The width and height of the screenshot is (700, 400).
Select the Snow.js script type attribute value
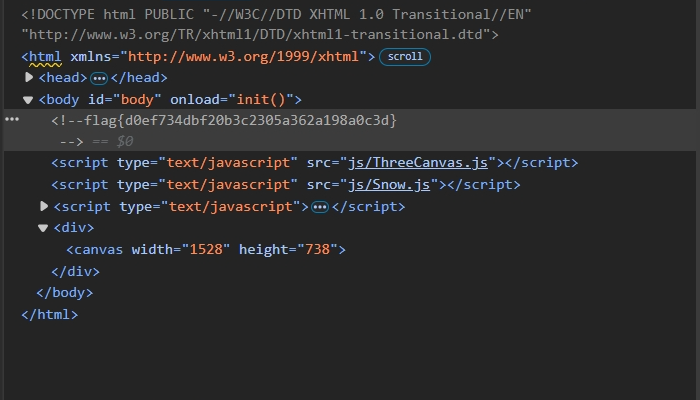pyautogui.click(x=228, y=184)
